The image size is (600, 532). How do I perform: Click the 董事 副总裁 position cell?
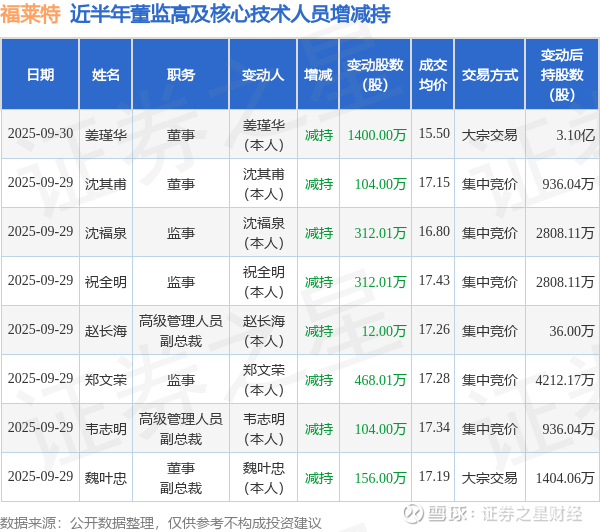[x=181, y=478]
